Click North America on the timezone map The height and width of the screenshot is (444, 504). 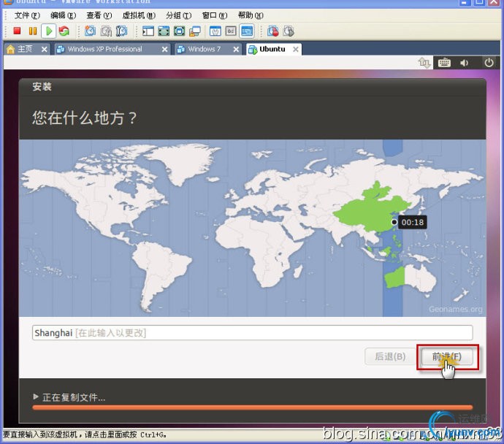point(103,199)
